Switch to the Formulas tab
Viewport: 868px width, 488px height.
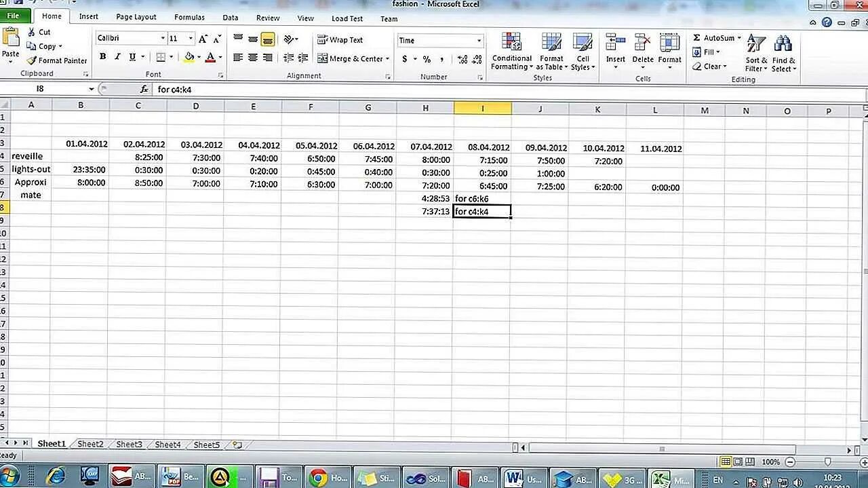[189, 18]
